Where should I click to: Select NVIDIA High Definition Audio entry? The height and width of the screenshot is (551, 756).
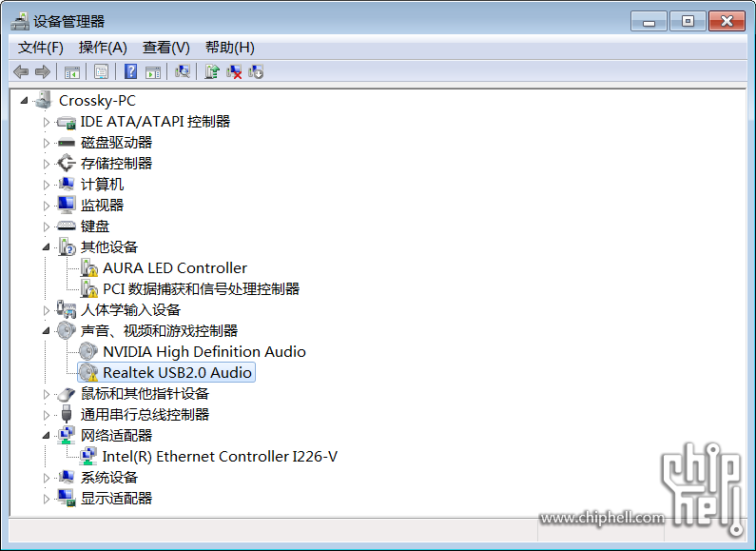204,352
